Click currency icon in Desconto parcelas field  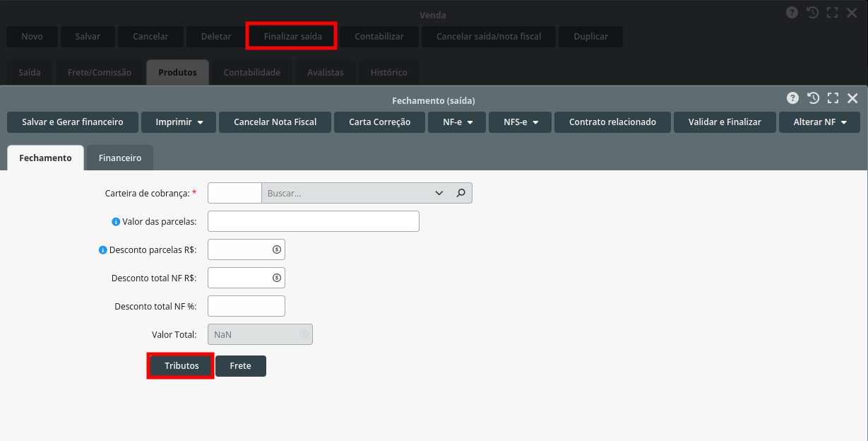click(277, 249)
